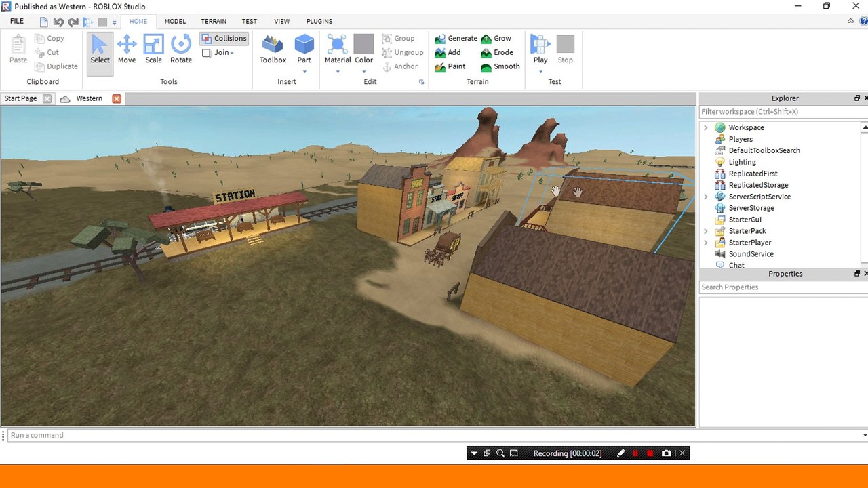Image resolution: width=868 pixels, height=488 pixels.
Task: Select ReplicatedStorage in the Explorer
Action: (x=758, y=185)
